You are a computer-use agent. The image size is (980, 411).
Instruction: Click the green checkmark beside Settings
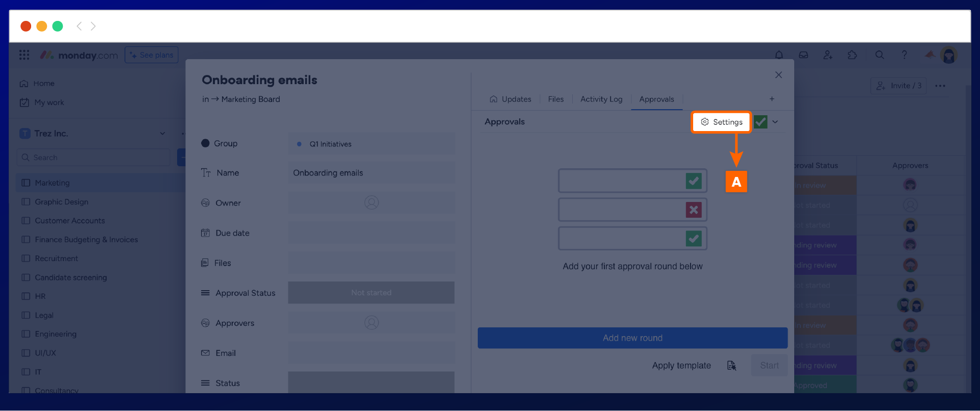761,122
